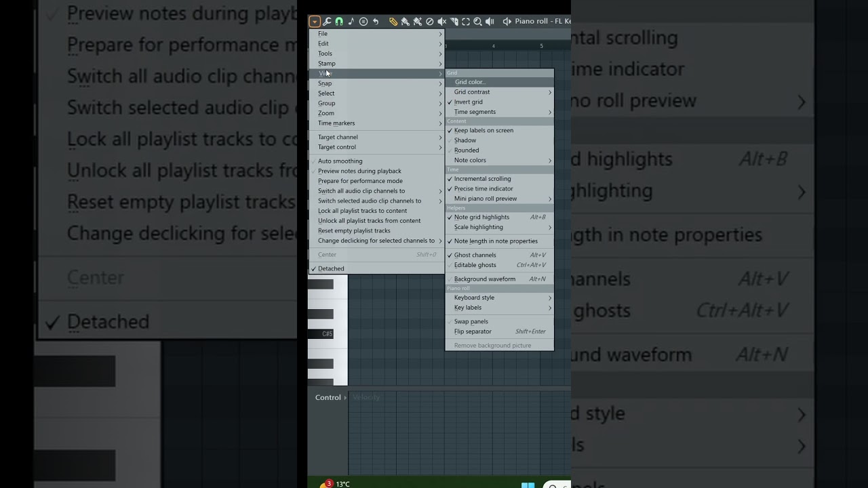
Task: Toggle Invert grid option
Action: point(499,102)
